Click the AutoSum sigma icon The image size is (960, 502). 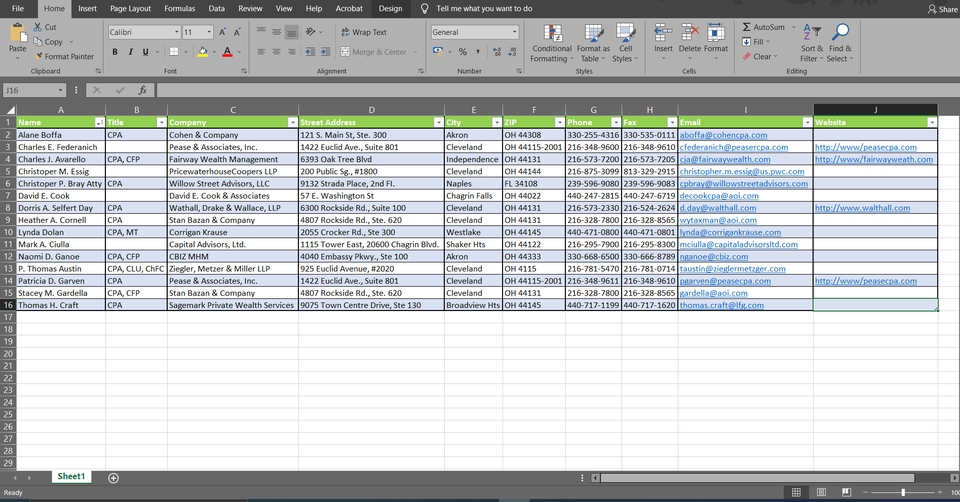(x=746, y=27)
